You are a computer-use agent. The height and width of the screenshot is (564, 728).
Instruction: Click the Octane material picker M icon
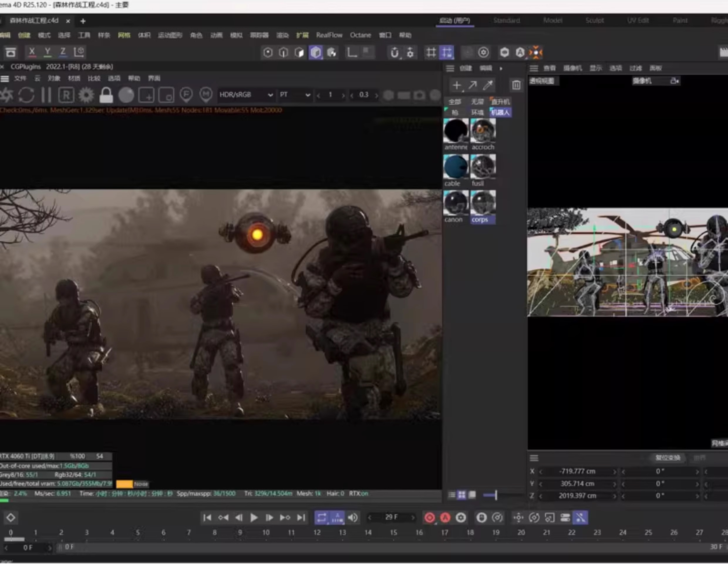click(x=206, y=95)
